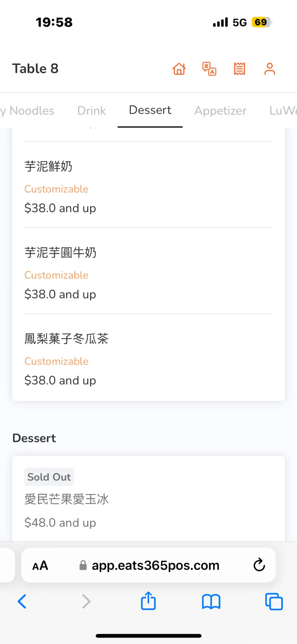This screenshot has width=297, height=644.
Task: Open the AA reader options menu
Action: point(40,565)
